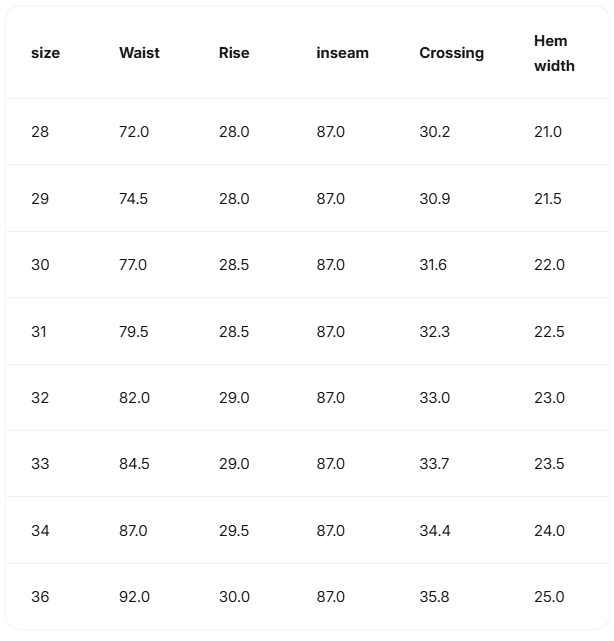Select size 34 row label
Viewport: 614px width, 641px height.
(x=40, y=531)
